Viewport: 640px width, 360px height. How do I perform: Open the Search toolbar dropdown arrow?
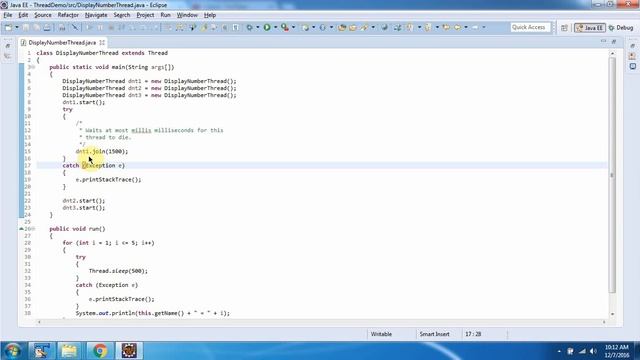pyautogui.click(x=373, y=27)
